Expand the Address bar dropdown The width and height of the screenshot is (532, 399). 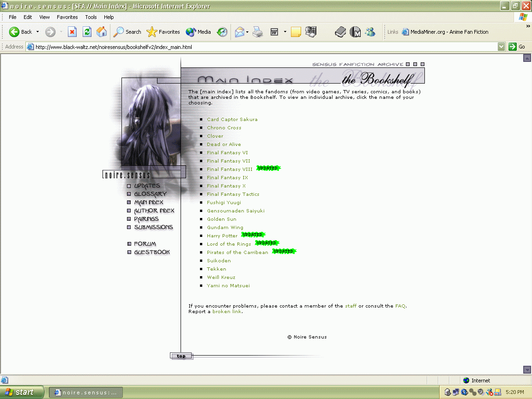501,47
